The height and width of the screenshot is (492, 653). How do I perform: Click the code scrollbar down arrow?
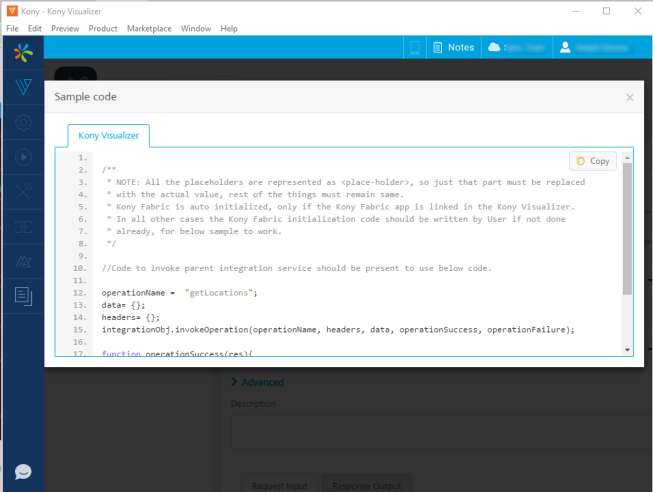627,350
